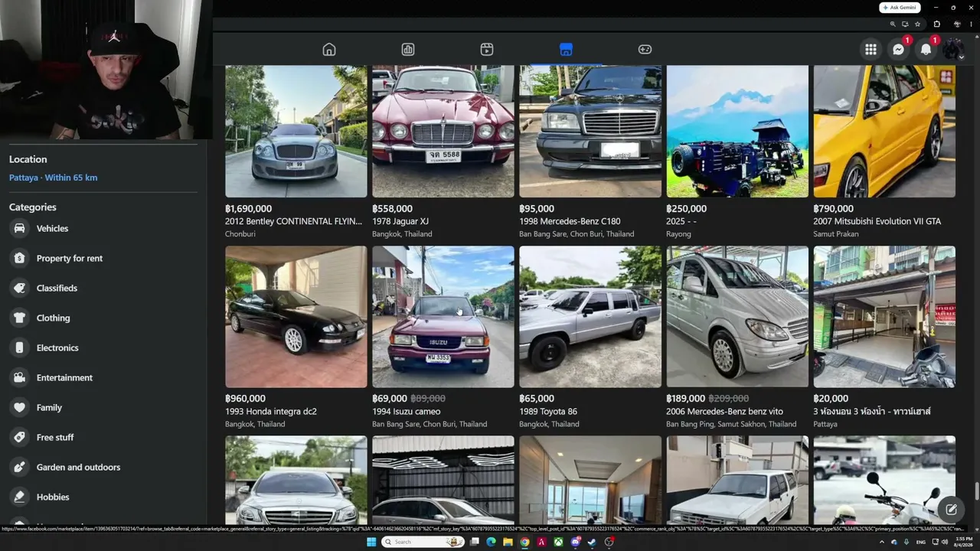
Task: Click the Classifieds tag icon
Action: point(20,288)
